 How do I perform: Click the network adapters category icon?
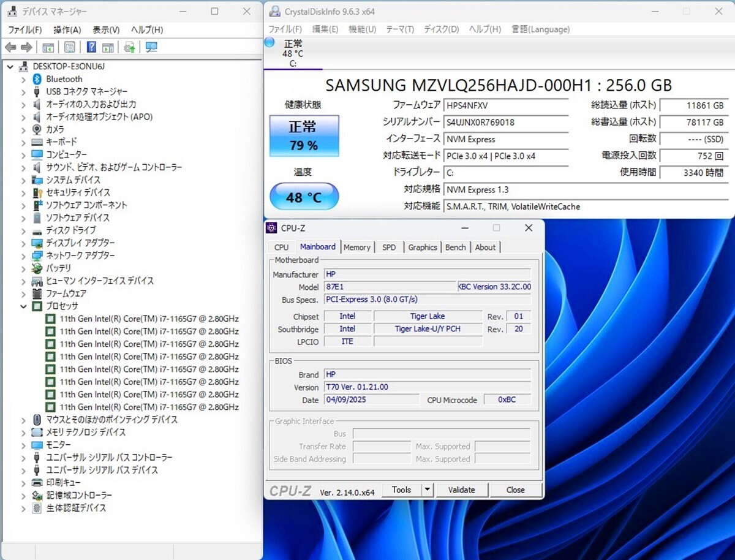point(37,255)
